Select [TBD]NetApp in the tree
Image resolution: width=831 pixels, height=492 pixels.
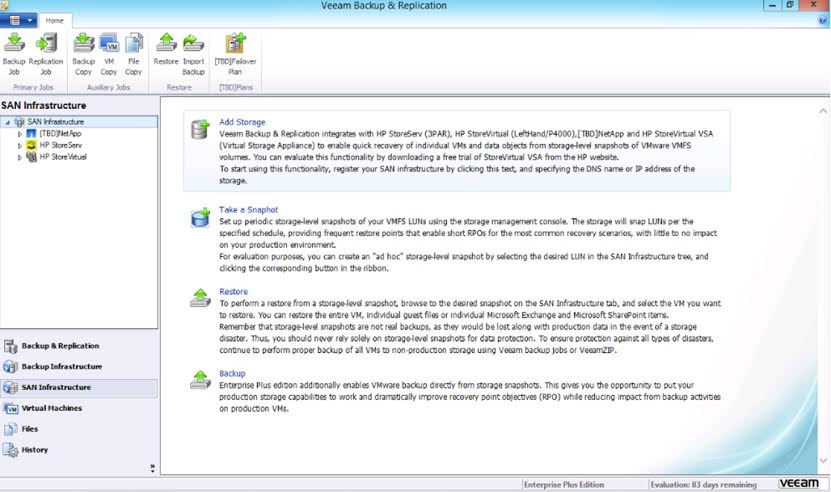(60, 134)
